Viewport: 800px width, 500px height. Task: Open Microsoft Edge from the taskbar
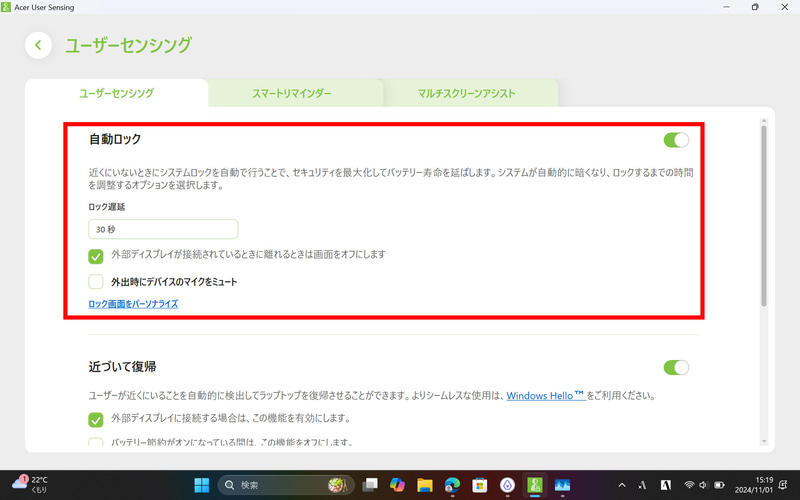point(452,485)
